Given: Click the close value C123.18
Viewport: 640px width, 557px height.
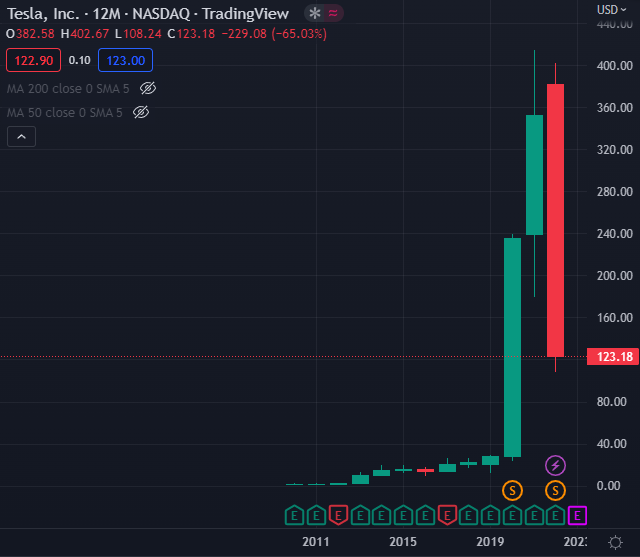Looking at the screenshot, I should [191, 34].
